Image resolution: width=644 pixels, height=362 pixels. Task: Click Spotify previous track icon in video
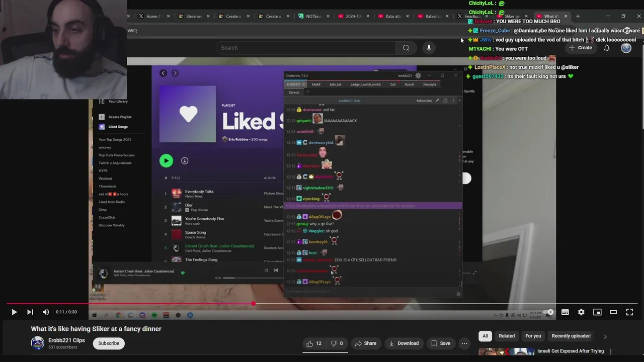click(x=276, y=270)
